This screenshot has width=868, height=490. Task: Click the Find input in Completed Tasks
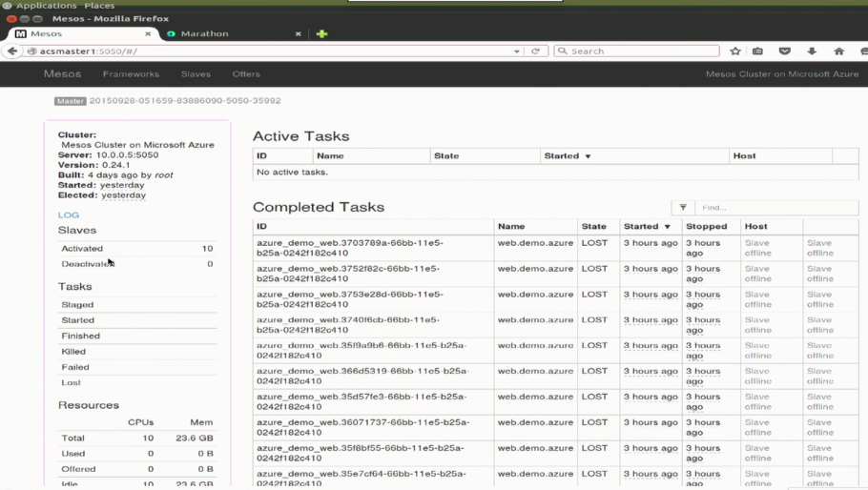point(775,207)
